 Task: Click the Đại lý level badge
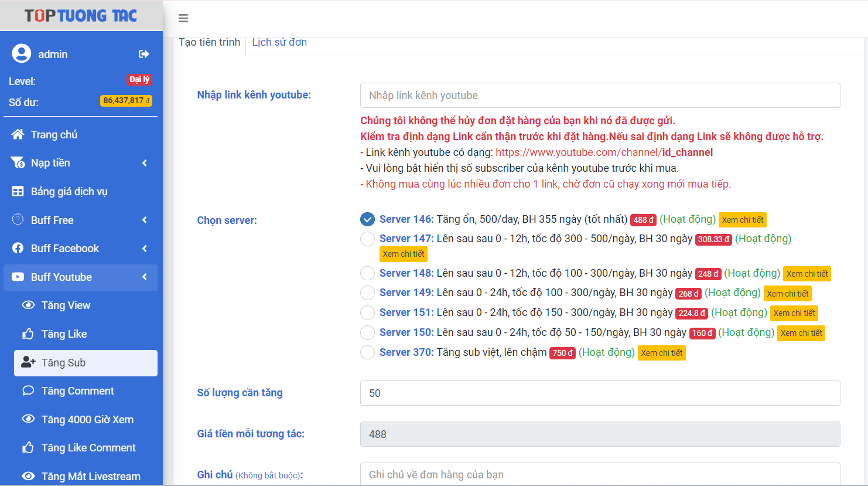click(x=139, y=80)
